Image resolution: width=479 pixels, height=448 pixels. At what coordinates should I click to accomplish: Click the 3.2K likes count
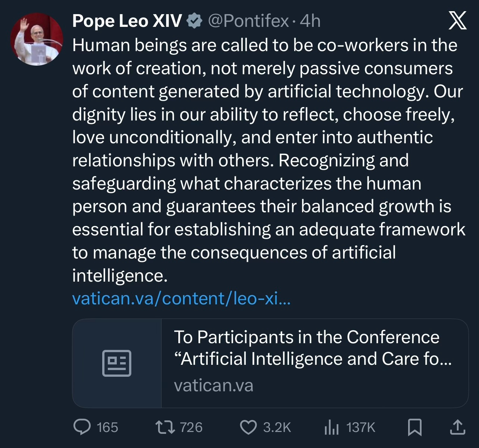pos(277,427)
